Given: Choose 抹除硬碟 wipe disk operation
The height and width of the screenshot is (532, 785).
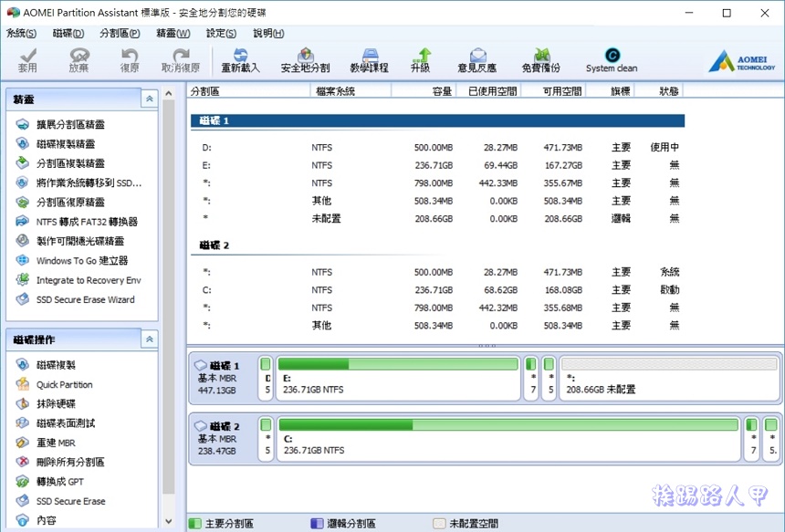Looking at the screenshot, I should [46, 403].
